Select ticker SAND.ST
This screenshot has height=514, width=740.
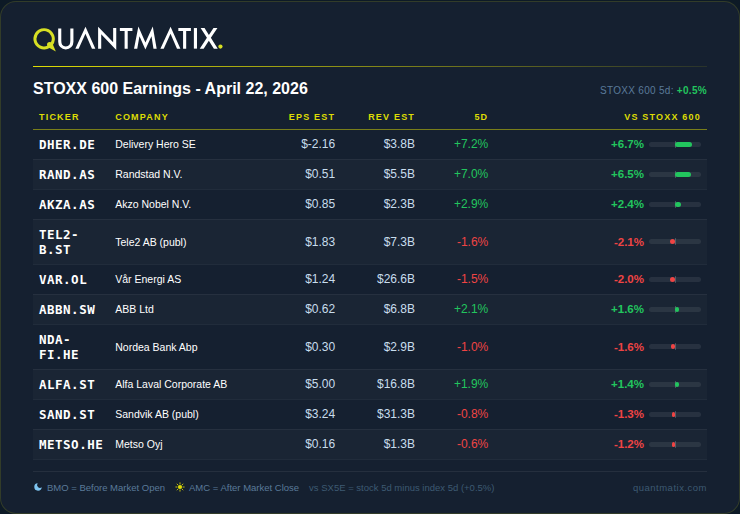point(67,414)
